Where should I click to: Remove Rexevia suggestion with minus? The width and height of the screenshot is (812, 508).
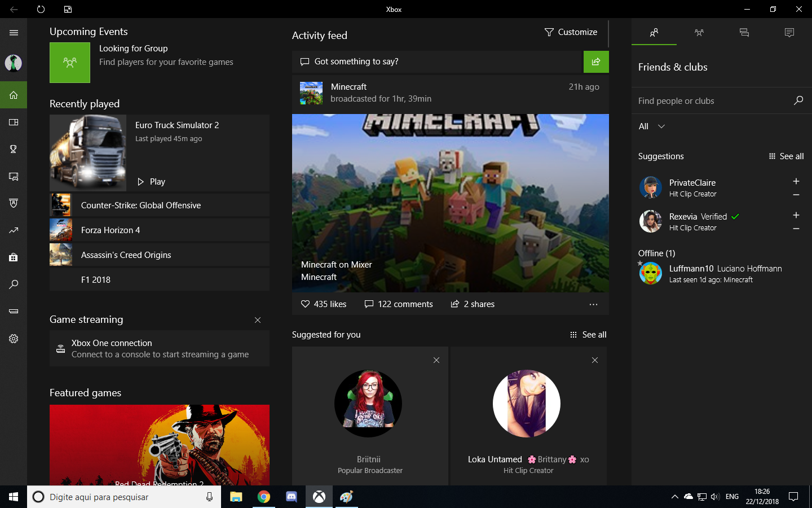point(796,229)
